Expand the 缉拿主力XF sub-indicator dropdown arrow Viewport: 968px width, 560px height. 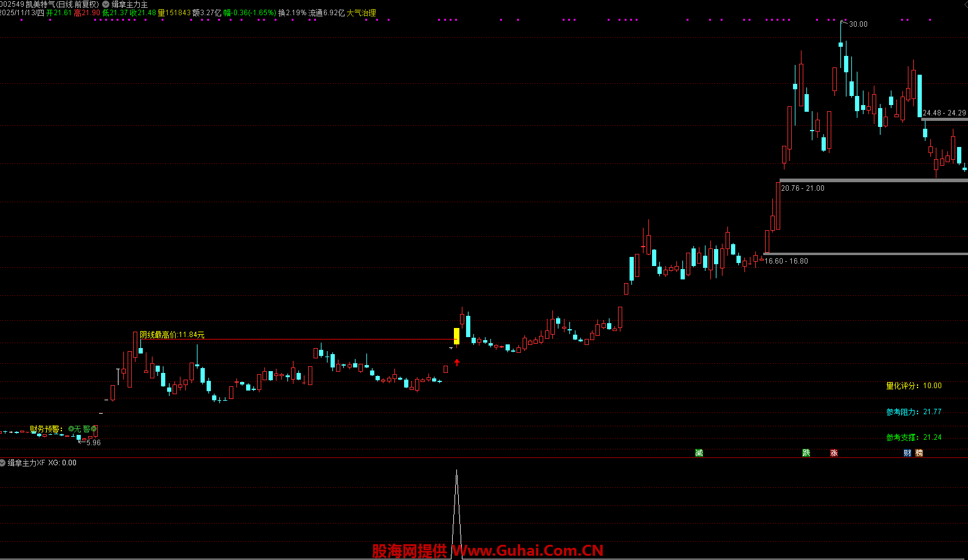tap(3, 463)
